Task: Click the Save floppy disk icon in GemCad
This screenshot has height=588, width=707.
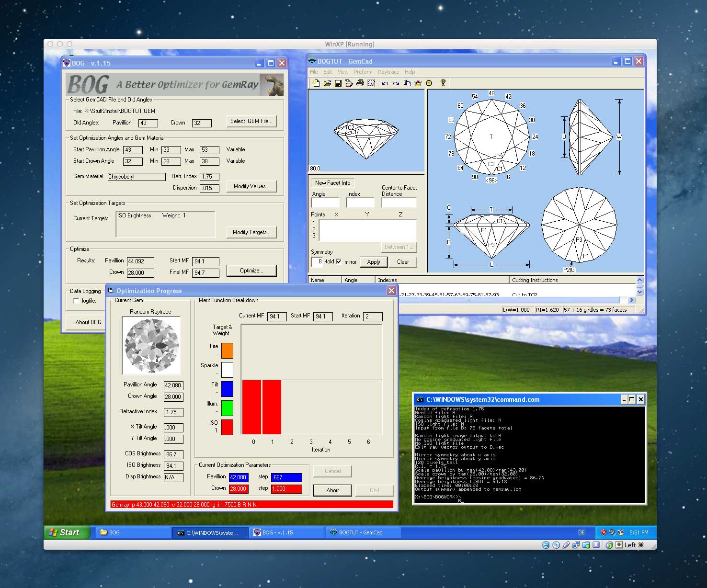Action: pos(338,83)
